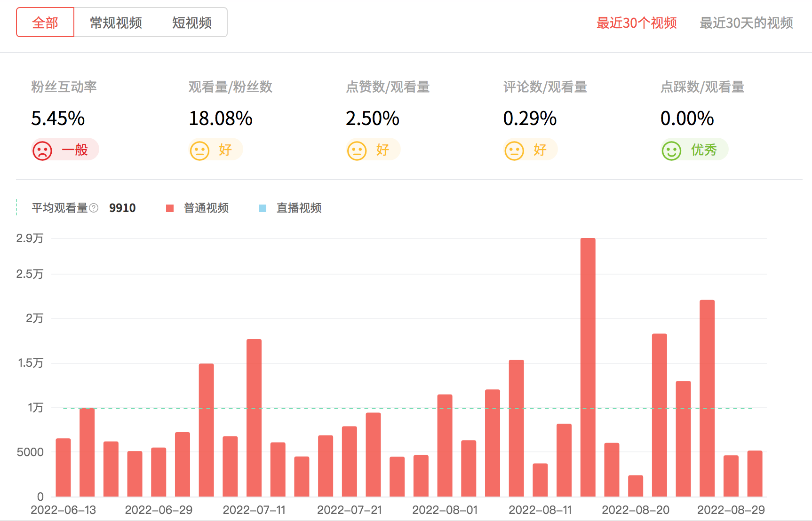Click the 一般 rating badge

click(x=75, y=150)
